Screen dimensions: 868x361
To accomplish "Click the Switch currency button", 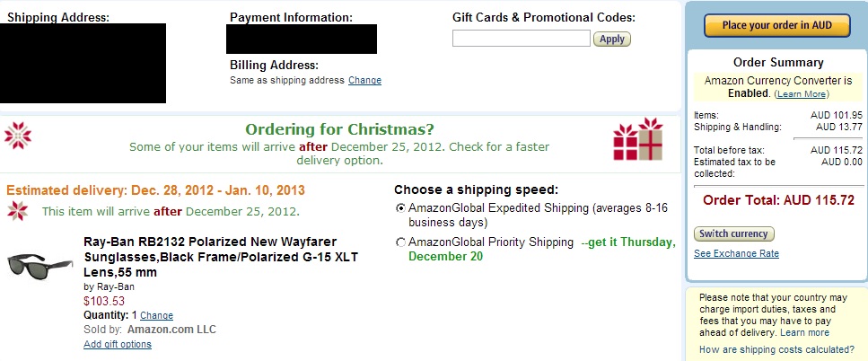I will (x=733, y=233).
